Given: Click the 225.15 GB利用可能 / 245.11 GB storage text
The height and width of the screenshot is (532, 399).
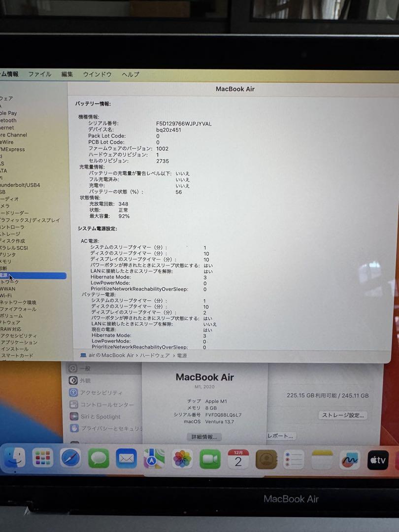Looking at the screenshot, I should tap(328, 395).
